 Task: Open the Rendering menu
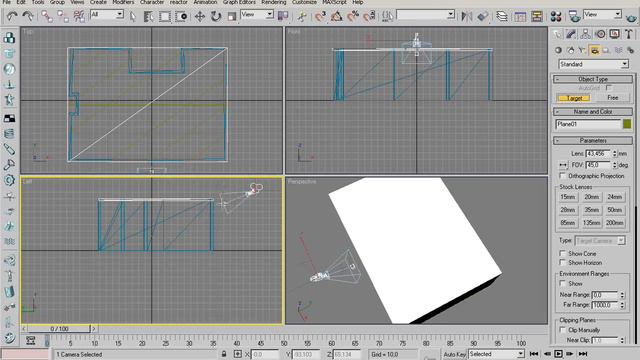point(274,2)
